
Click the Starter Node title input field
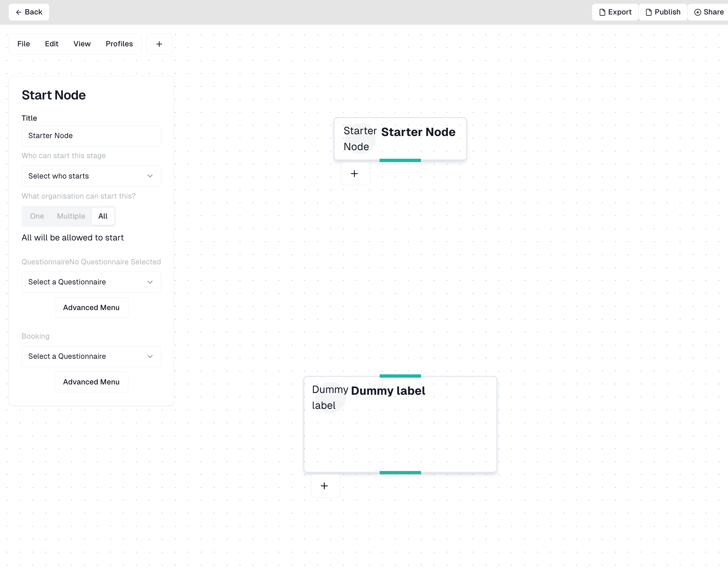click(91, 135)
